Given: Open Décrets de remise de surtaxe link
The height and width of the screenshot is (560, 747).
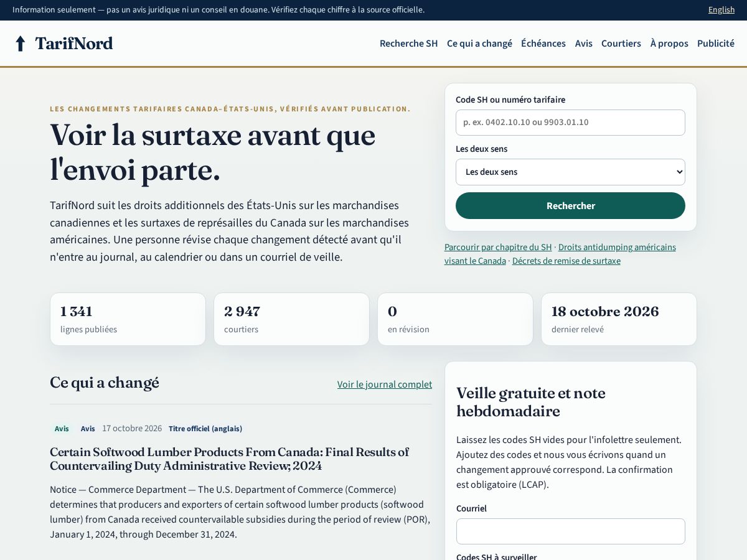Looking at the screenshot, I should coord(566,261).
